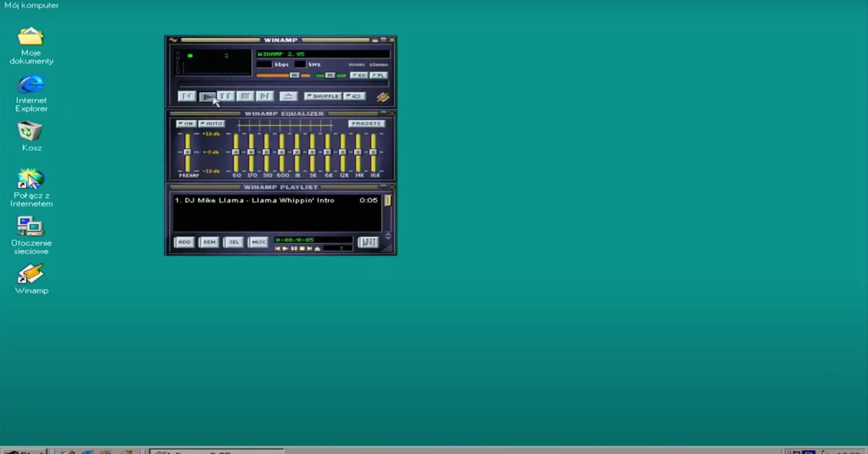The image size is (868, 454).
Task: Skip to the next track in Winamp
Action: point(265,96)
